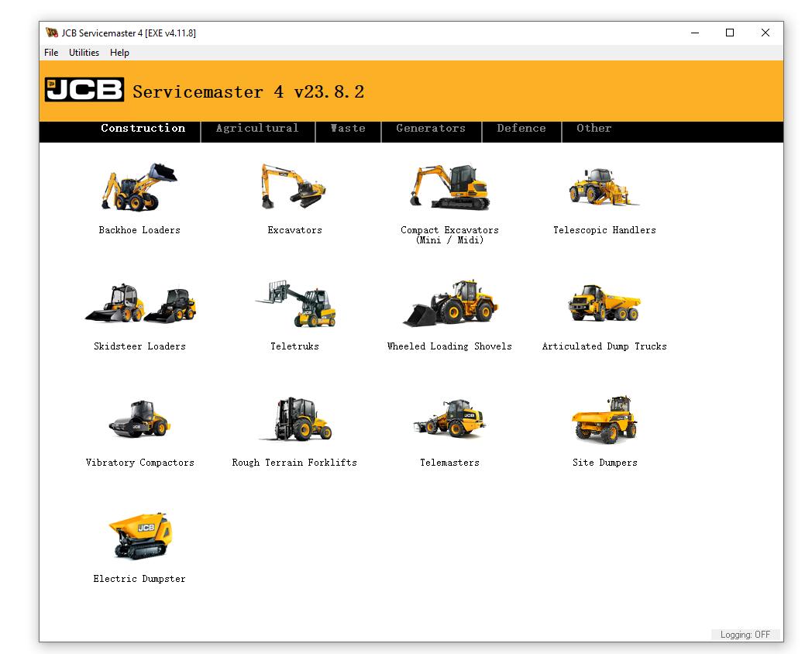Viewport: 812px width, 654px height.
Task: Maximize the Servicemaster window
Action: point(730,33)
